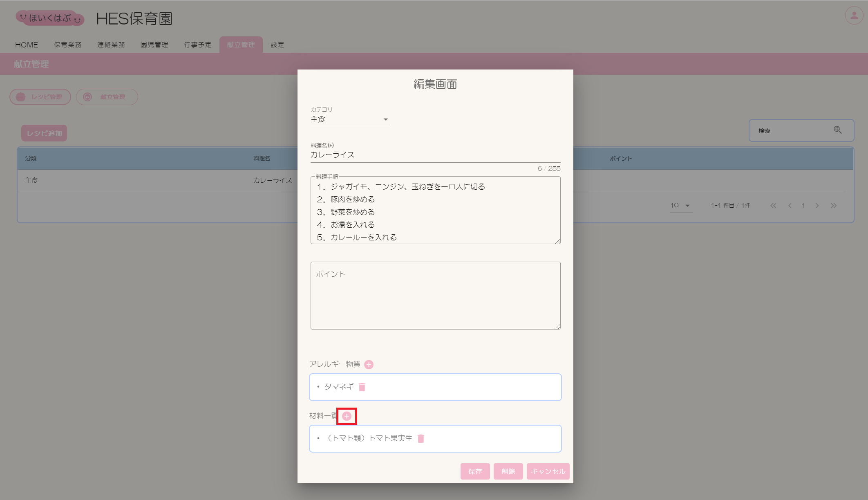
Task: Click the HES保育園 title text
Action: point(134,19)
